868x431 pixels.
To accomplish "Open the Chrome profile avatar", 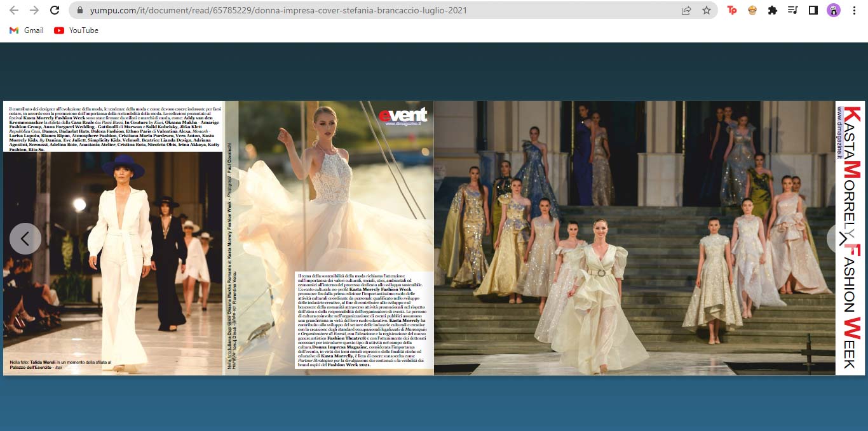I will [x=833, y=10].
